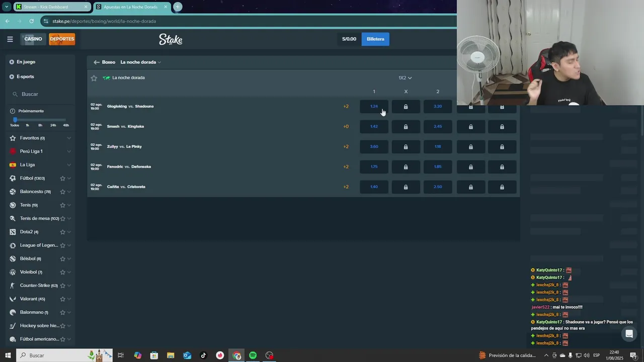This screenshot has width=644, height=362.
Task: Open TikTok from the taskbar
Action: [203, 355]
